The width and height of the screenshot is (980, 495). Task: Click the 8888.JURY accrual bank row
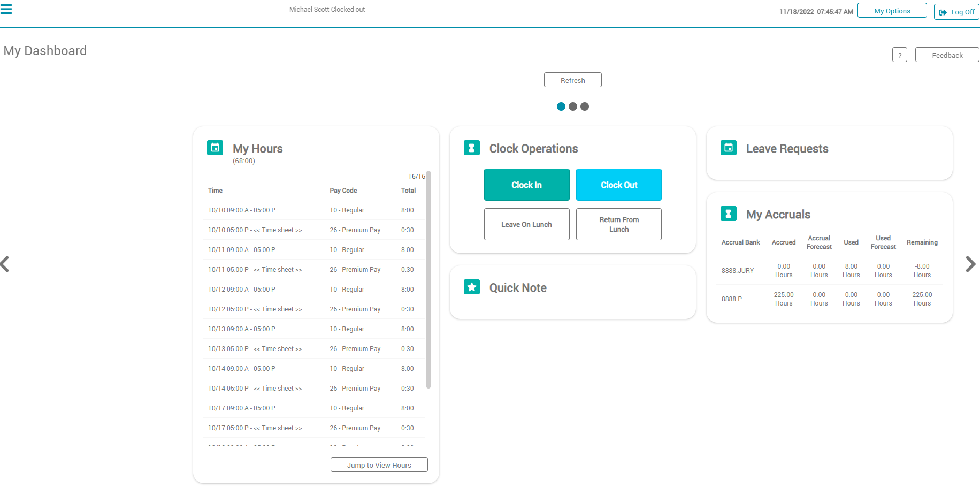pos(829,271)
